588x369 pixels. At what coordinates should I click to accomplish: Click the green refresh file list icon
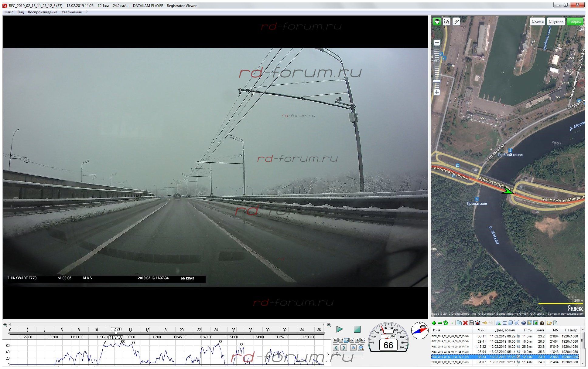click(x=446, y=323)
